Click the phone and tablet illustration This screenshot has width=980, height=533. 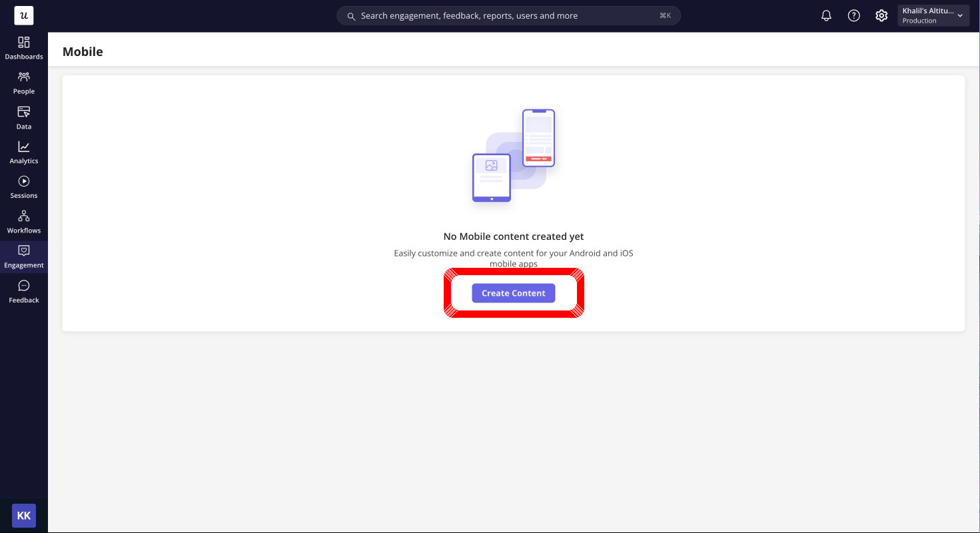pyautogui.click(x=514, y=156)
